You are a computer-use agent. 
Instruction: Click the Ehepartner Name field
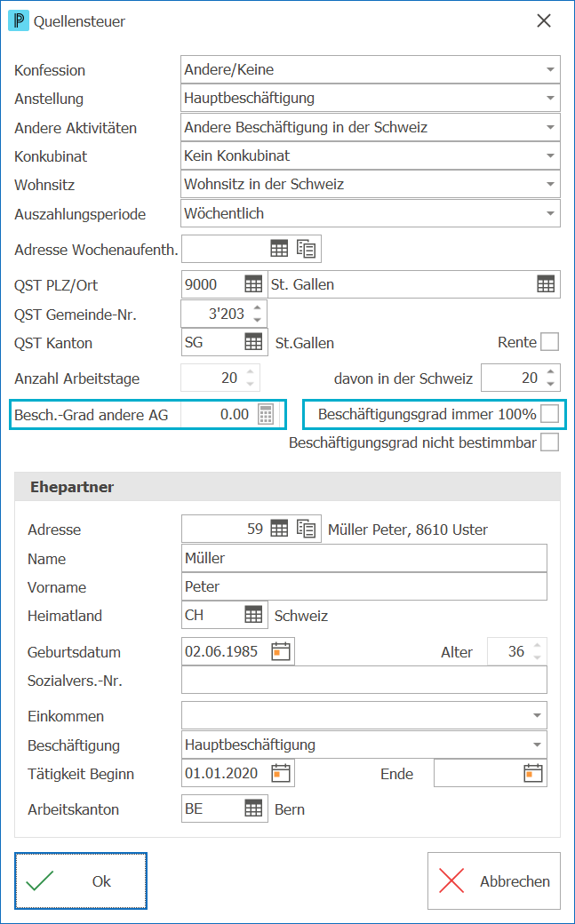363,557
